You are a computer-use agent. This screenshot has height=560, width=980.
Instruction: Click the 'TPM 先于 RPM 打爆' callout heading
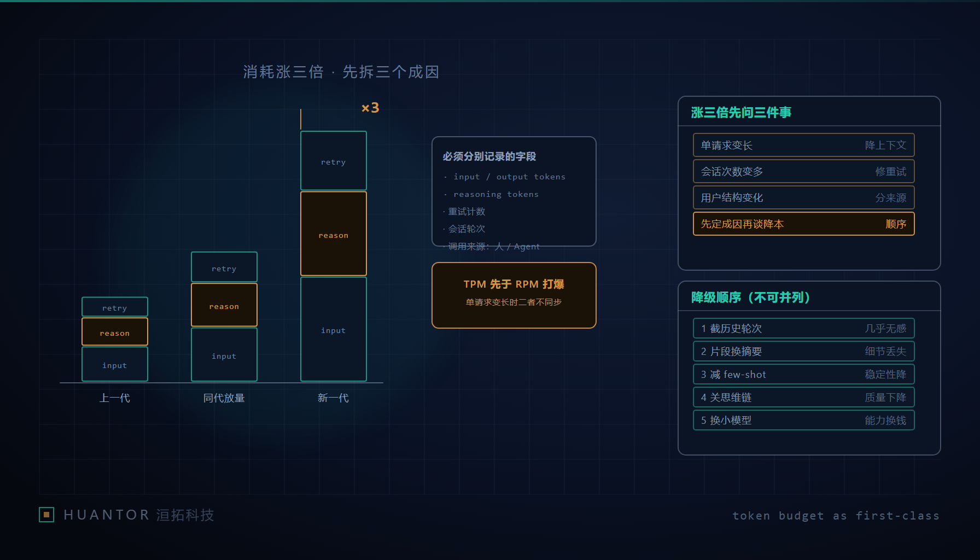pos(514,284)
